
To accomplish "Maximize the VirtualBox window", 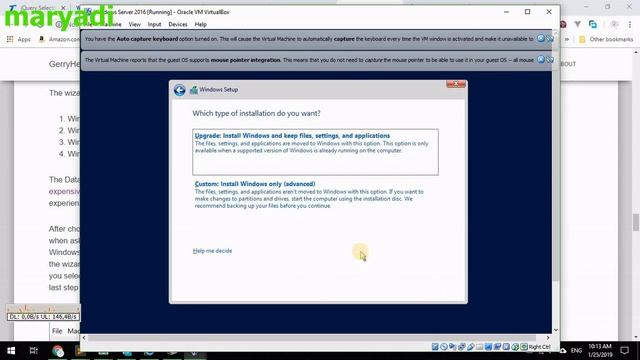I will coord(527,12).
